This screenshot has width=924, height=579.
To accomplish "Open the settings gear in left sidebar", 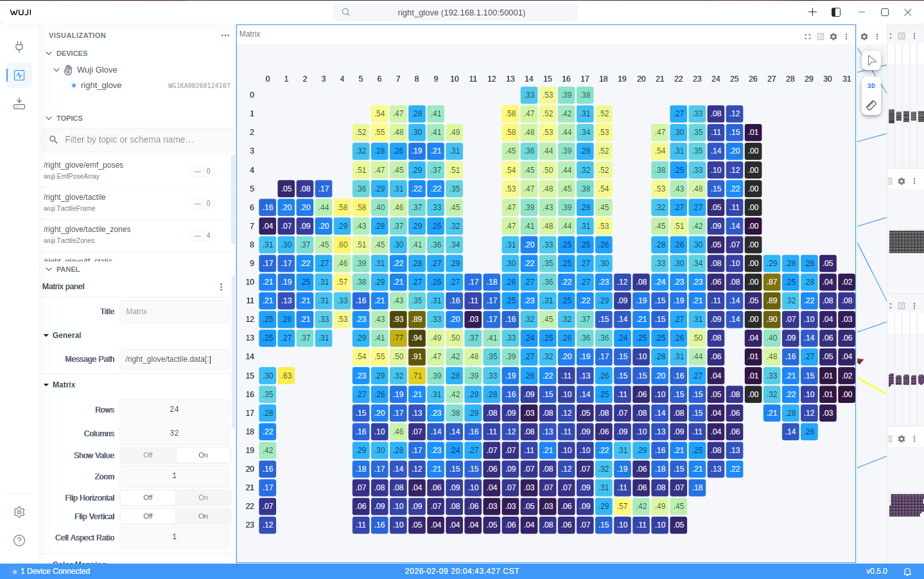I will (19, 512).
